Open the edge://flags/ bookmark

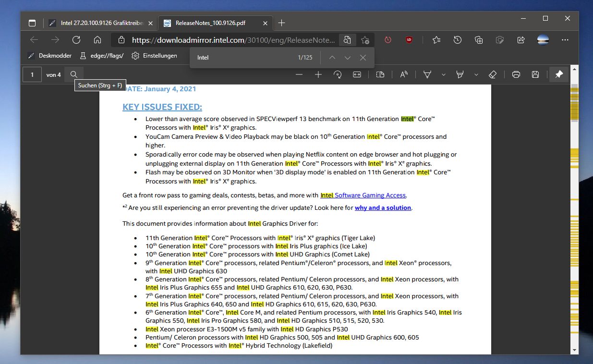pyautogui.click(x=101, y=56)
